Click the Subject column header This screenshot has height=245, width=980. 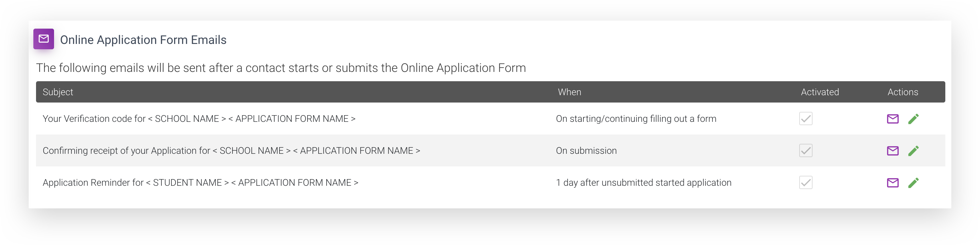(58, 92)
